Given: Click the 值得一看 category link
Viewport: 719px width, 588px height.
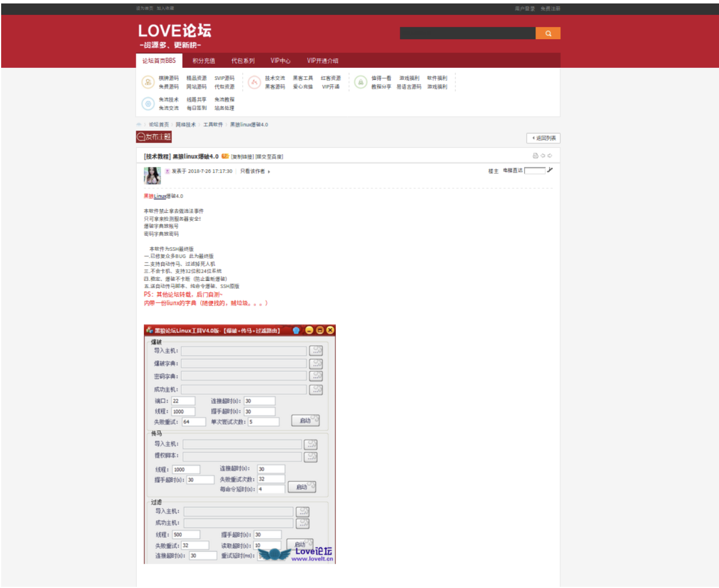Looking at the screenshot, I should tap(381, 78).
